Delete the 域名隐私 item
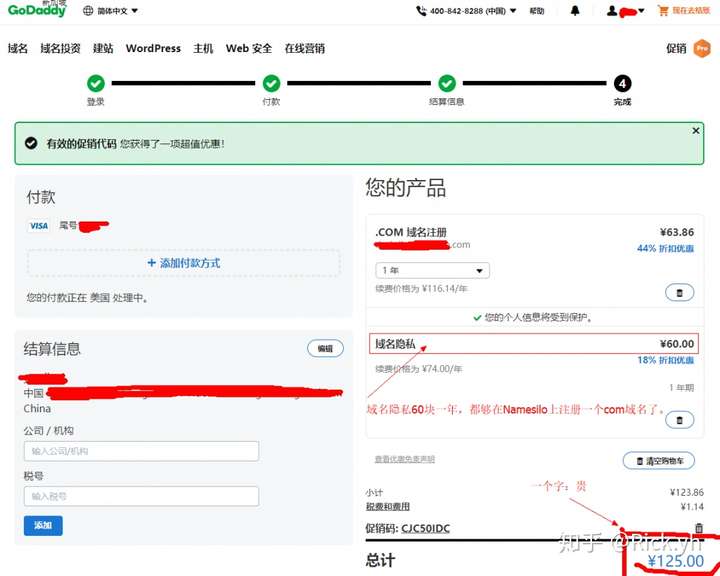720x576 pixels. (680, 420)
